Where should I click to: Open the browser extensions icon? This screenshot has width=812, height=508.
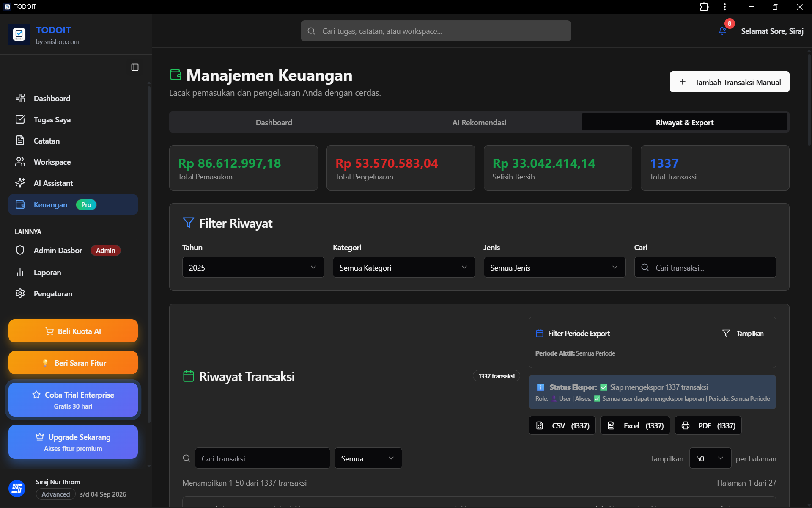(704, 7)
